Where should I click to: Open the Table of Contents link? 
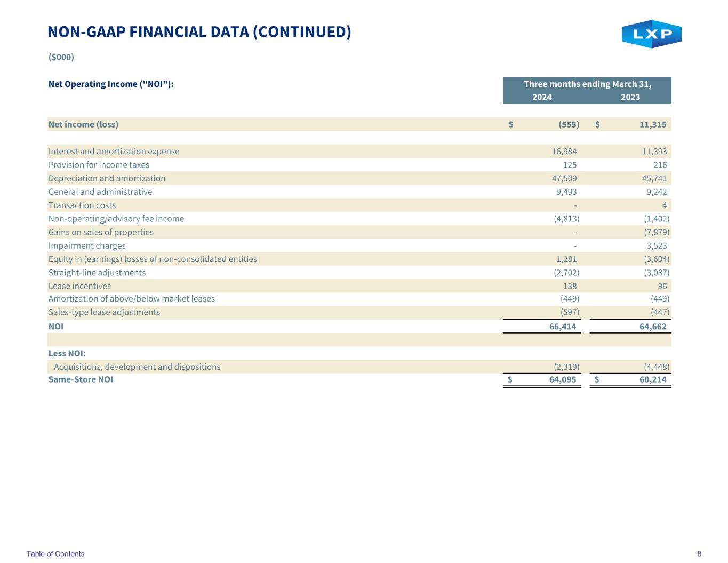click(x=55, y=554)
